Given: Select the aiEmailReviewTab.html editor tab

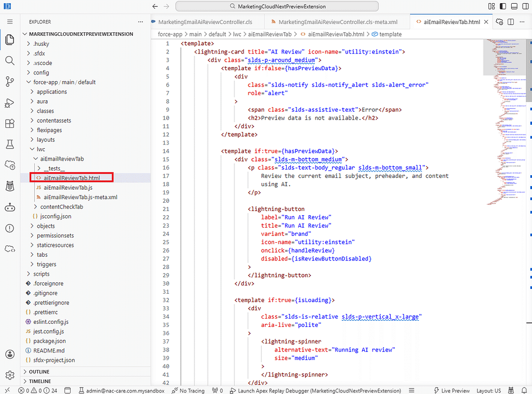Looking at the screenshot, I should coord(451,22).
